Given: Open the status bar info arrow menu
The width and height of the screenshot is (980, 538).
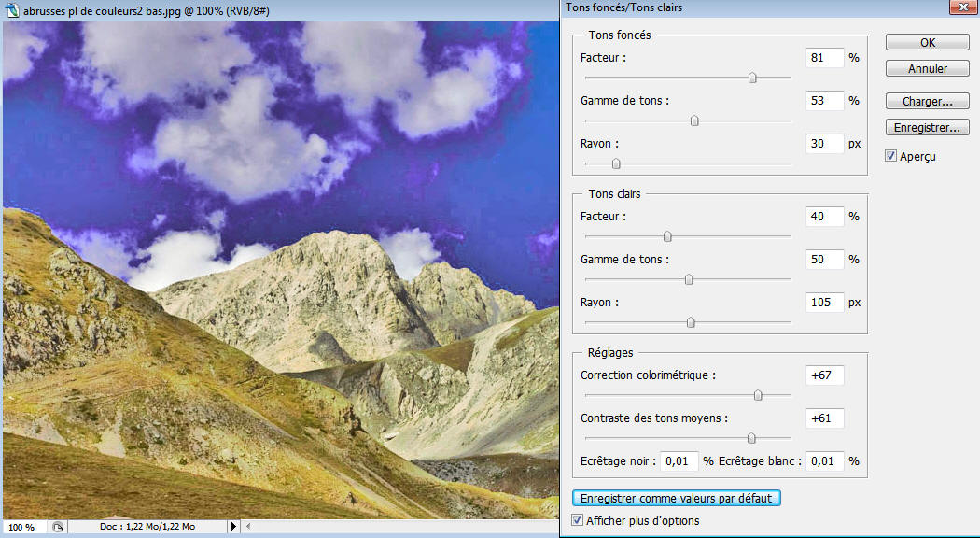Looking at the screenshot, I should [x=233, y=527].
